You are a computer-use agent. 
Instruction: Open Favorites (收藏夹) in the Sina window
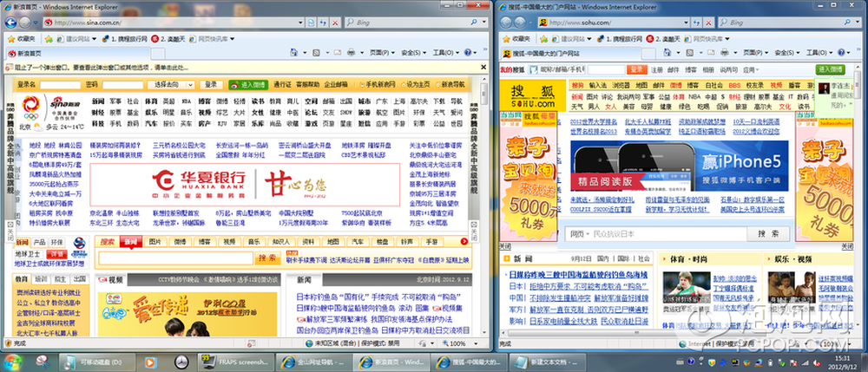(x=21, y=39)
